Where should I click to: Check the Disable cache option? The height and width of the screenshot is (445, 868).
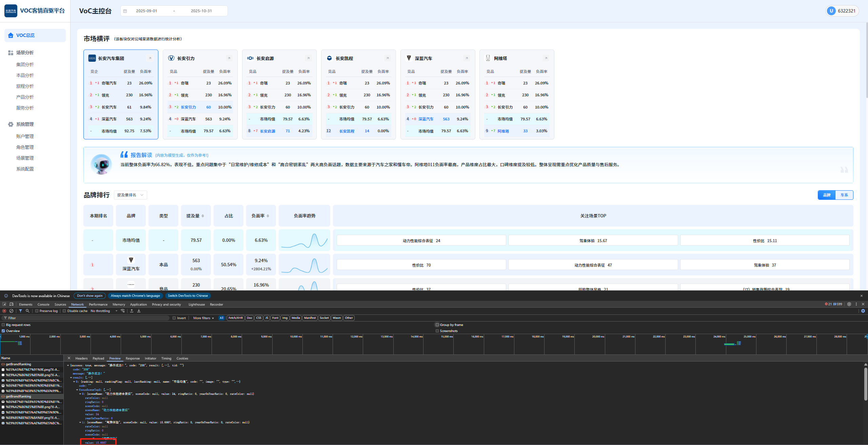coord(64,311)
